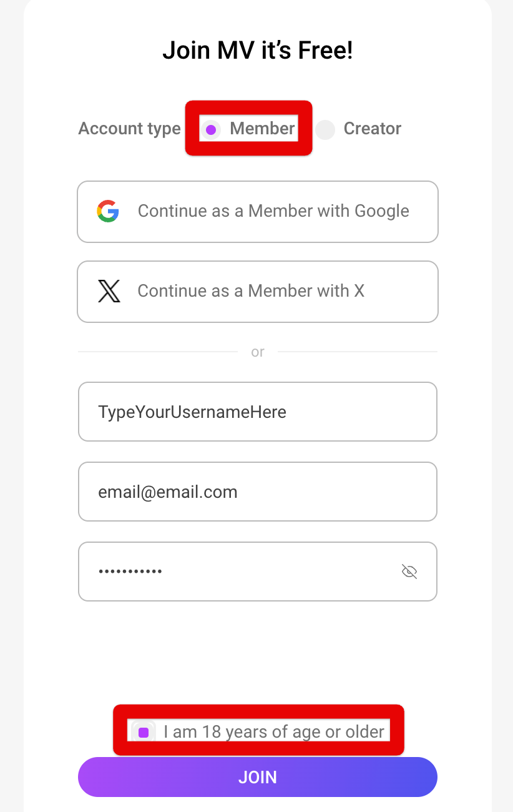
Task: Show password with the crossed-eye icon
Action: pyautogui.click(x=409, y=572)
